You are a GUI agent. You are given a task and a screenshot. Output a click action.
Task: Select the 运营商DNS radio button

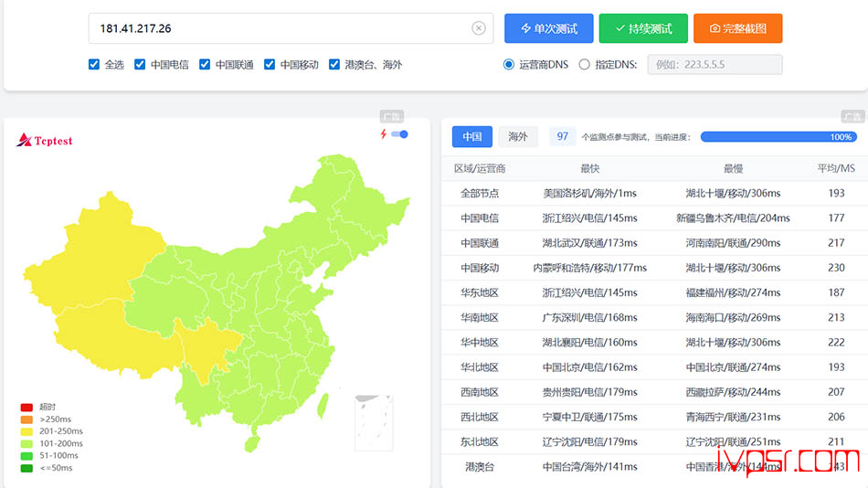pyautogui.click(x=509, y=64)
